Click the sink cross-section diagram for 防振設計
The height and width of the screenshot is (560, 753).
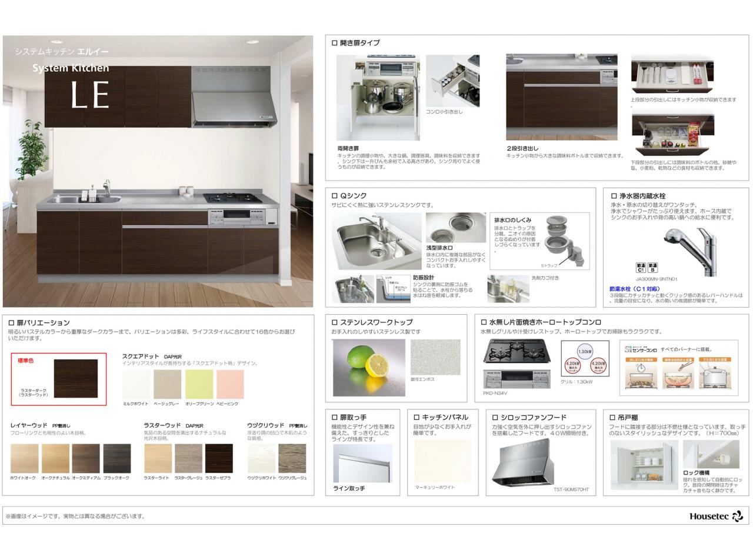pyautogui.click(x=393, y=289)
